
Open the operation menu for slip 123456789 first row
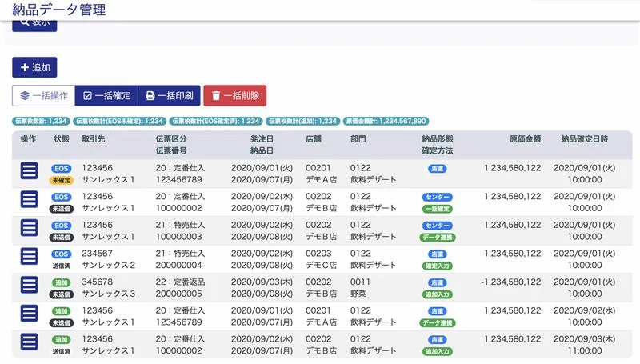click(x=30, y=170)
